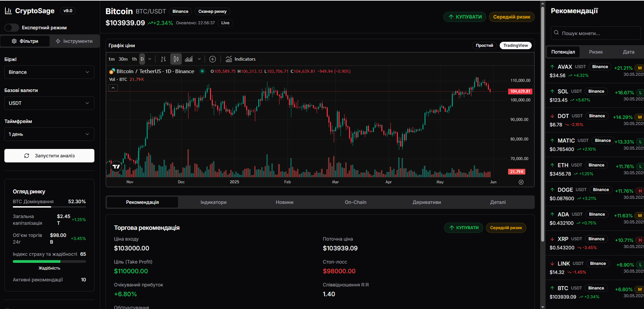The width and height of the screenshot is (644, 309).
Task: Expand chart style options dropdown arrow
Action: click(199, 59)
